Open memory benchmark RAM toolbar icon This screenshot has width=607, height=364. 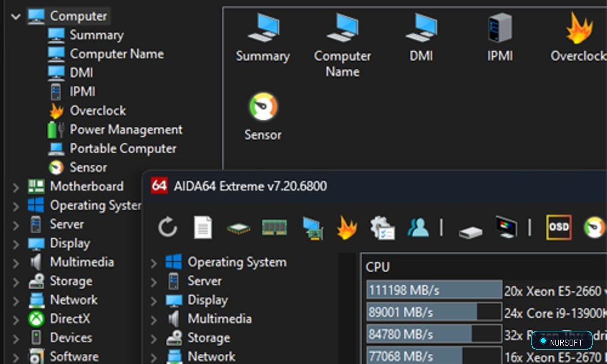click(274, 228)
